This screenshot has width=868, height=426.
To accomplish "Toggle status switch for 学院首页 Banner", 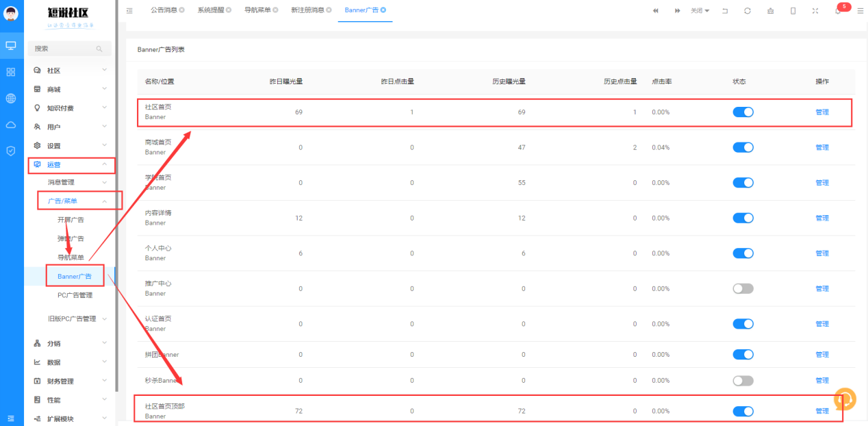I will click(743, 183).
